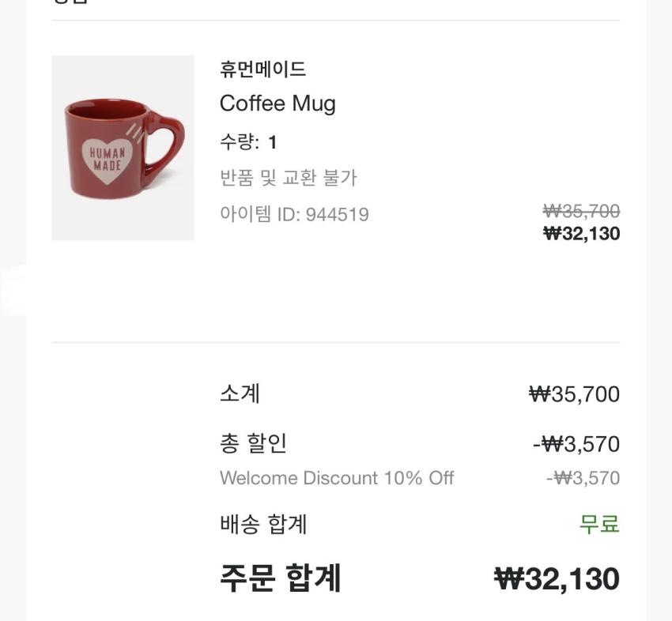Click the ₩32,130 order total amount
Screen dimensions: 672x621
click(x=557, y=578)
